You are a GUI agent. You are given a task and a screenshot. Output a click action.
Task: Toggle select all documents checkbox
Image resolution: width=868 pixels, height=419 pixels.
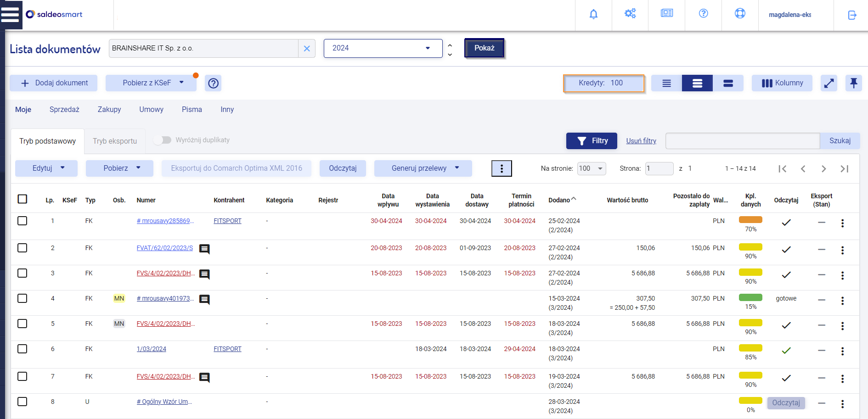click(22, 199)
